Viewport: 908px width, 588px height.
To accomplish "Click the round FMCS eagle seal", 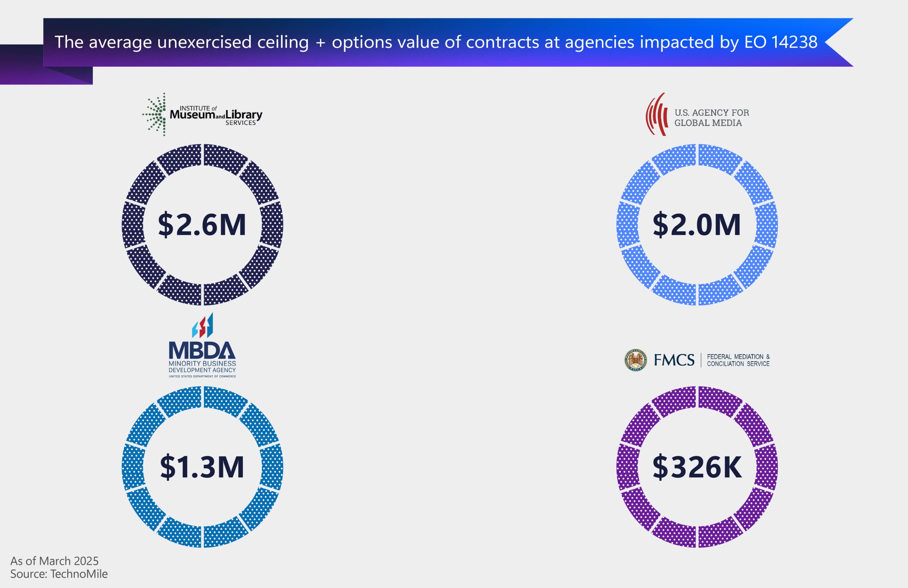I will pyautogui.click(x=635, y=360).
